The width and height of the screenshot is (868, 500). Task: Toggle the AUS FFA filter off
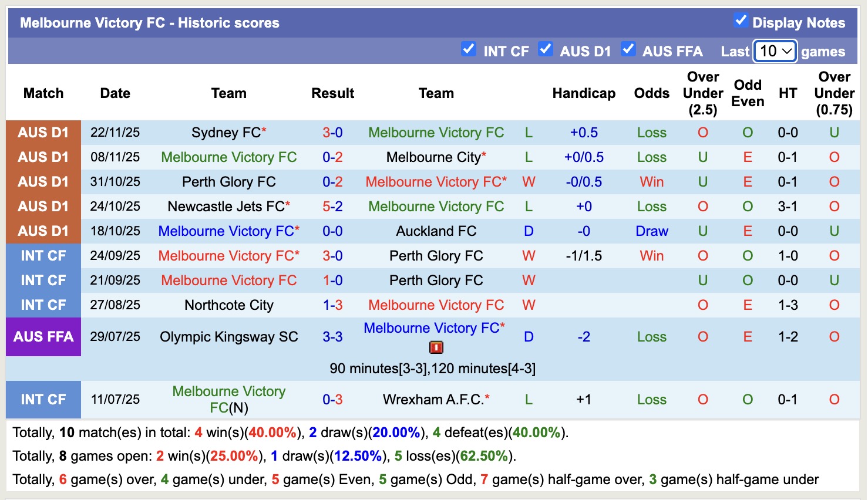click(x=629, y=50)
